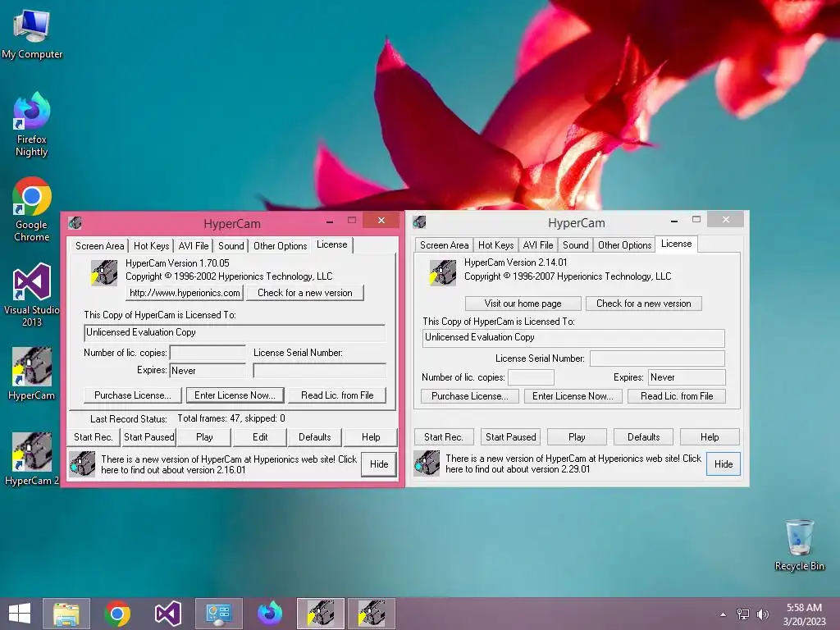
Task: Check for a new version in HyperCam 1.70
Action: [x=305, y=293]
